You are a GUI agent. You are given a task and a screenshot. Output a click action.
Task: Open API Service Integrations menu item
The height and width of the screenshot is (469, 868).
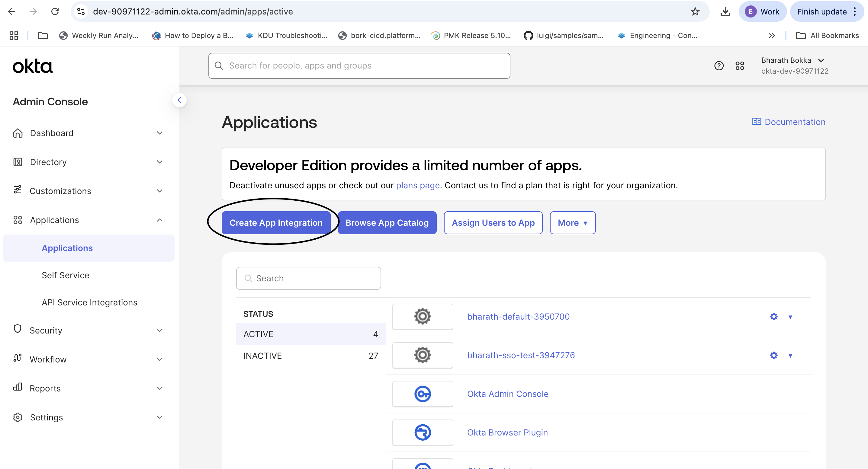89,302
